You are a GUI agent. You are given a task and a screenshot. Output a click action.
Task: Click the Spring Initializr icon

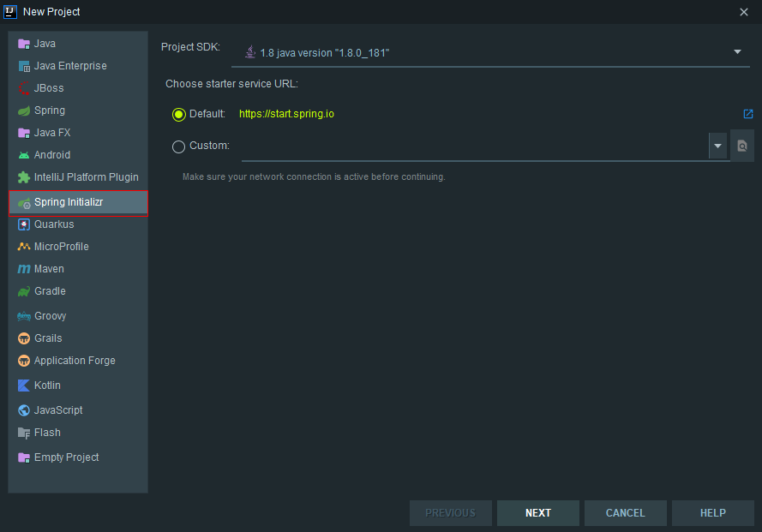click(24, 202)
